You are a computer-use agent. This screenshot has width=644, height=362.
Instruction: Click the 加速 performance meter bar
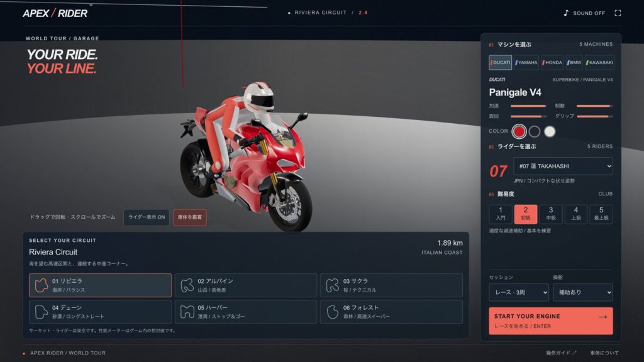(528, 106)
